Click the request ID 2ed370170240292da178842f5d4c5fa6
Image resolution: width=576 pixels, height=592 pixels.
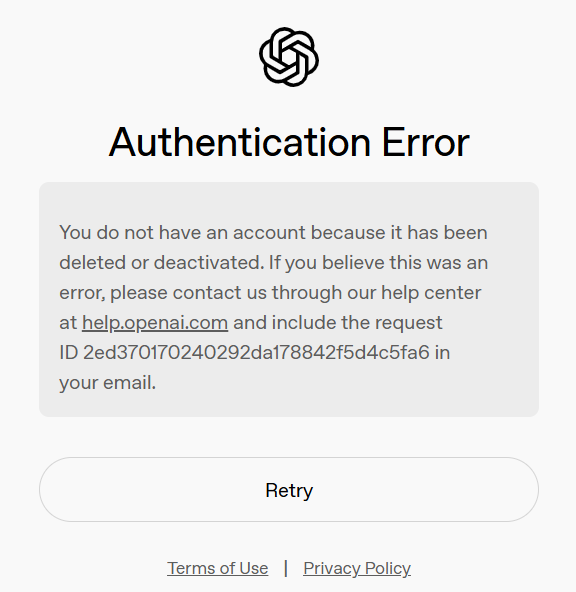pos(256,353)
